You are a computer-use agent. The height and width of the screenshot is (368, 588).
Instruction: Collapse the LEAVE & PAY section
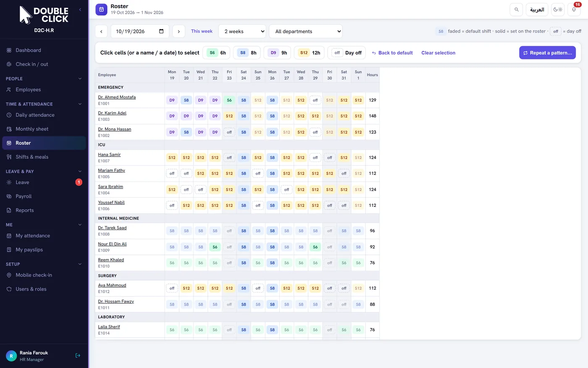[x=44, y=171]
